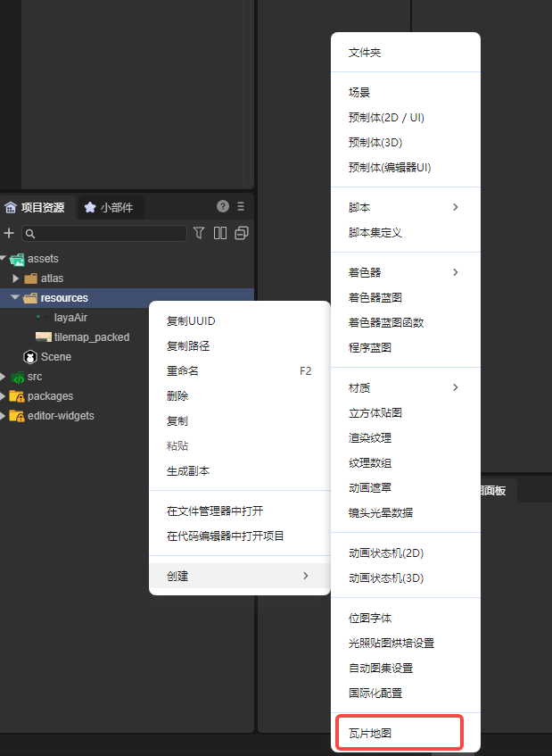
Task: Select the packages folder icon
Action: [16, 396]
